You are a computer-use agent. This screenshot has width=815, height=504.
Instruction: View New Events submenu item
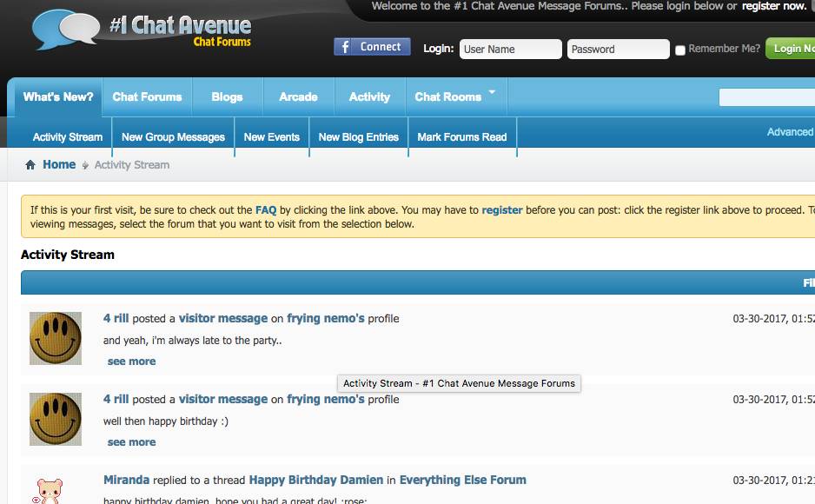click(272, 137)
